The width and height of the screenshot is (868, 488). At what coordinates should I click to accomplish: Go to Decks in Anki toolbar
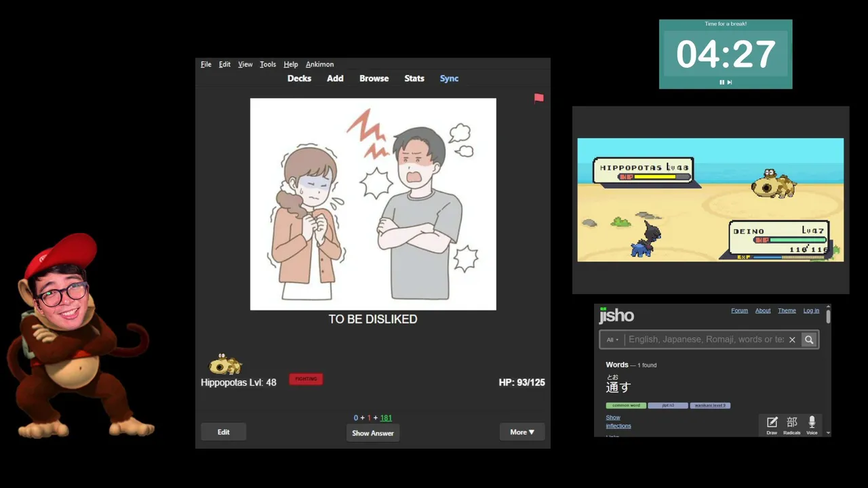tap(299, 79)
